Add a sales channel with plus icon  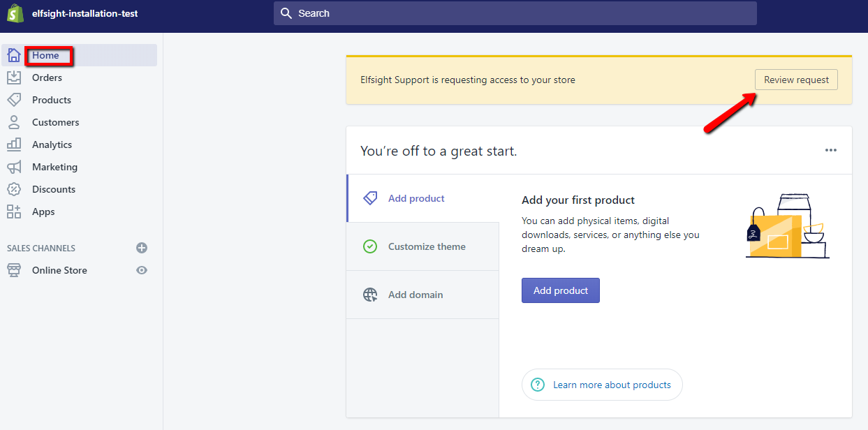(x=142, y=248)
